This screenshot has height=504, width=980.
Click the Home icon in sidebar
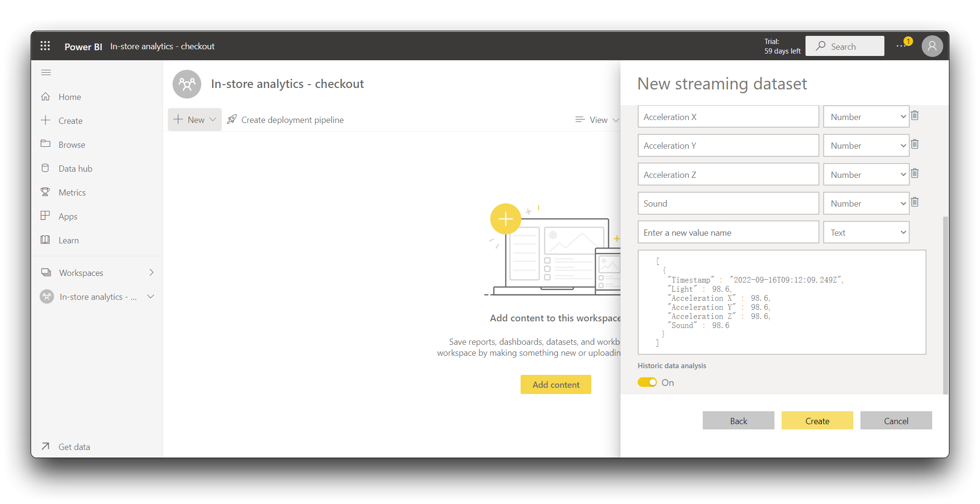[45, 97]
